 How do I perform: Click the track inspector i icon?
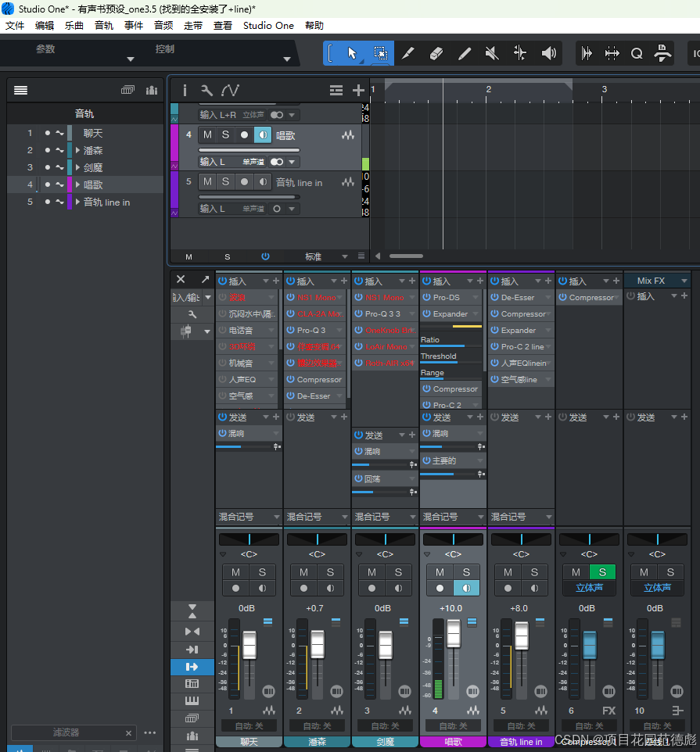point(185,90)
